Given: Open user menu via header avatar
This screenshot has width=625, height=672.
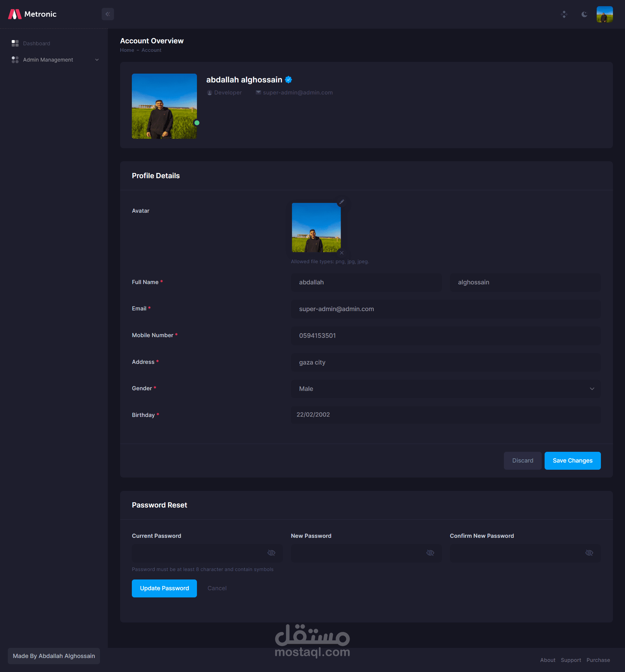Looking at the screenshot, I should pyautogui.click(x=604, y=14).
